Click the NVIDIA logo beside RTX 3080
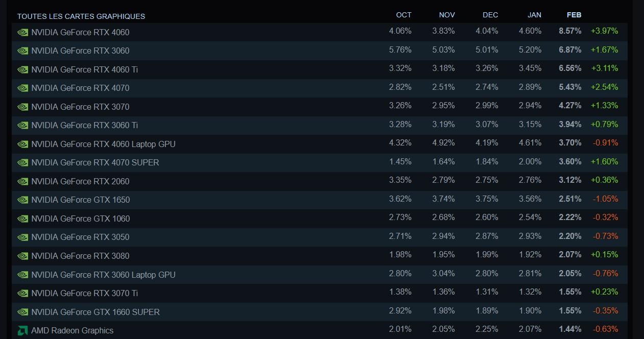Screen dimensions: 644x339 pyautogui.click(x=22, y=256)
